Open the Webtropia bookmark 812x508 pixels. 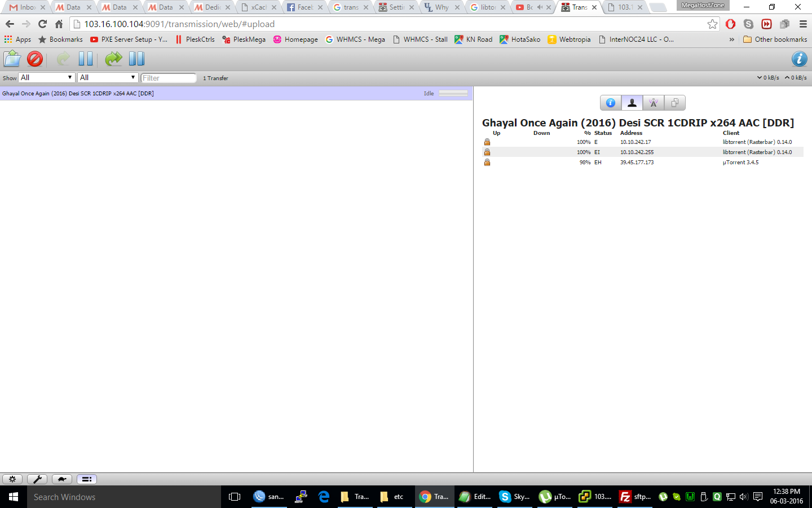tap(570, 40)
